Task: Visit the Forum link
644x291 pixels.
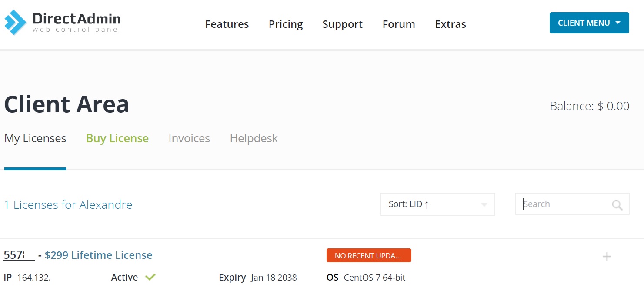Action: [x=399, y=24]
